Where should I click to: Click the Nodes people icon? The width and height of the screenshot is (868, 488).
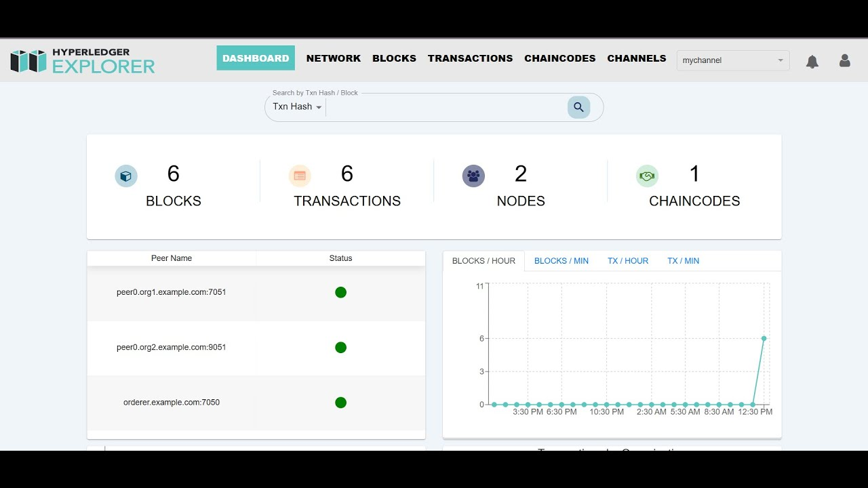[473, 176]
